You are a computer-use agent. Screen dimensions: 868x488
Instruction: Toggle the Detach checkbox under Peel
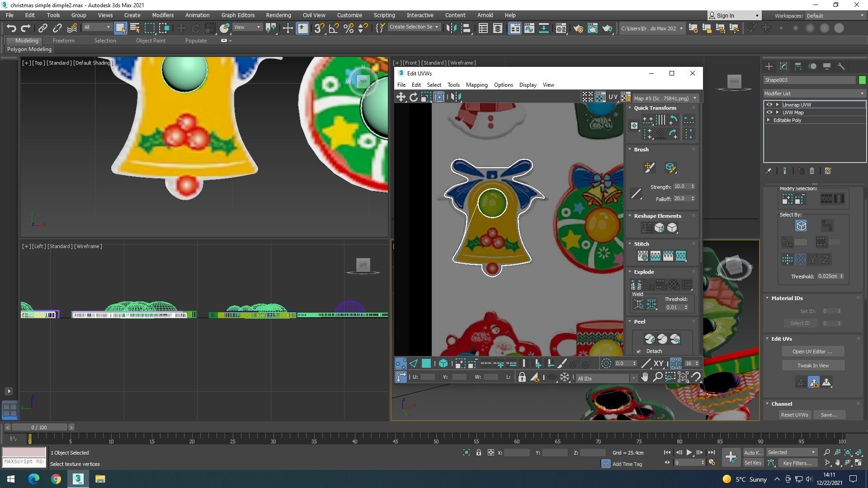click(639, 351)
